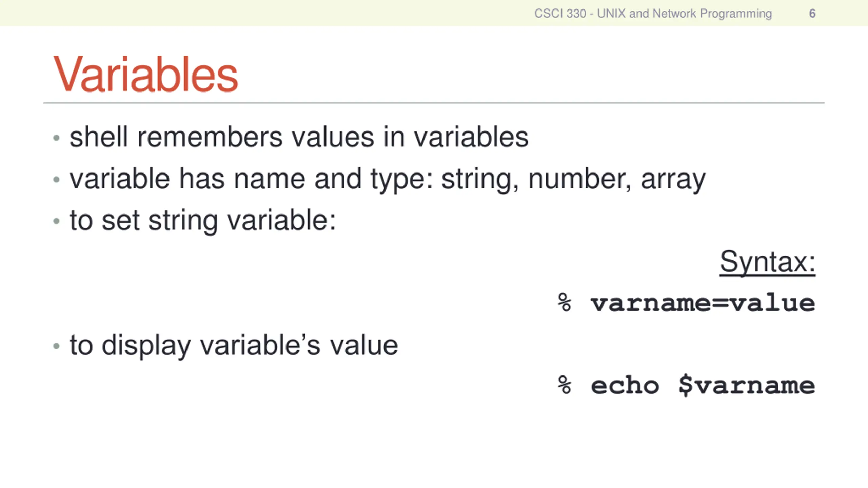Click the % prompt before varname=value
Image resolution: width=868 pixels, height=488 pixels.
coord(565,302)
